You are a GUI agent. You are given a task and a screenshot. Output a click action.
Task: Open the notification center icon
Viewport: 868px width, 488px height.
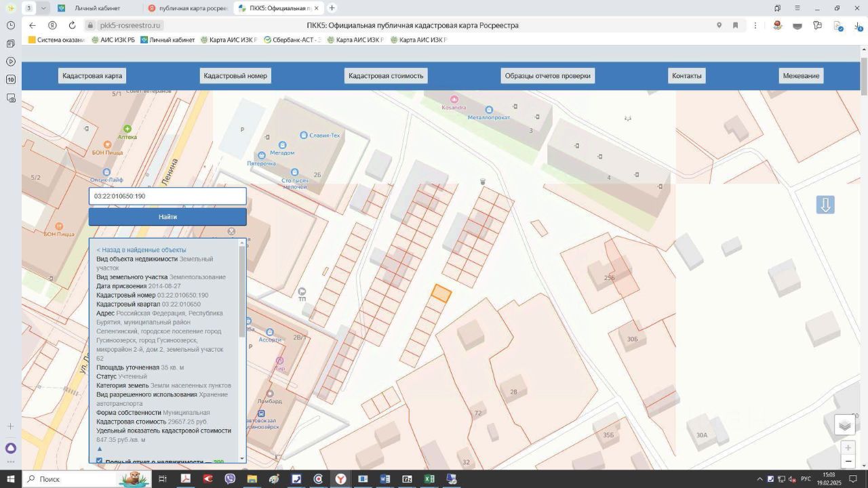tap(854, 479)
